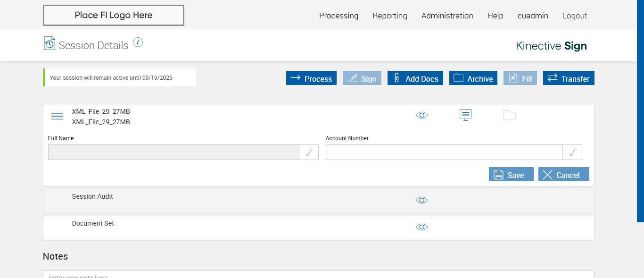644x278 pixels.
Task: Click the green checkmark beside Full Name
Action: click(309, 152)
